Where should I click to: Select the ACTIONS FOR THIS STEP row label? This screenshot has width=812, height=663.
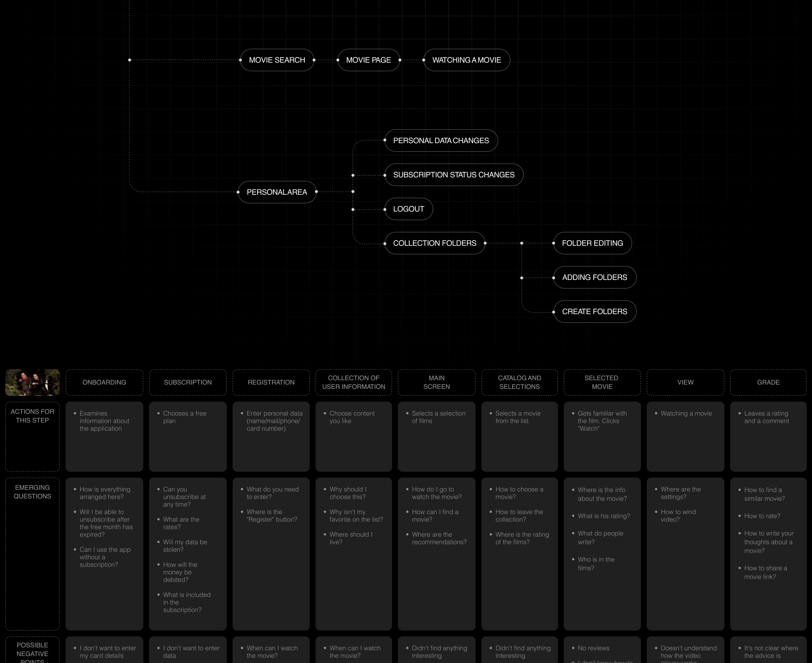[x=32, y=436]
